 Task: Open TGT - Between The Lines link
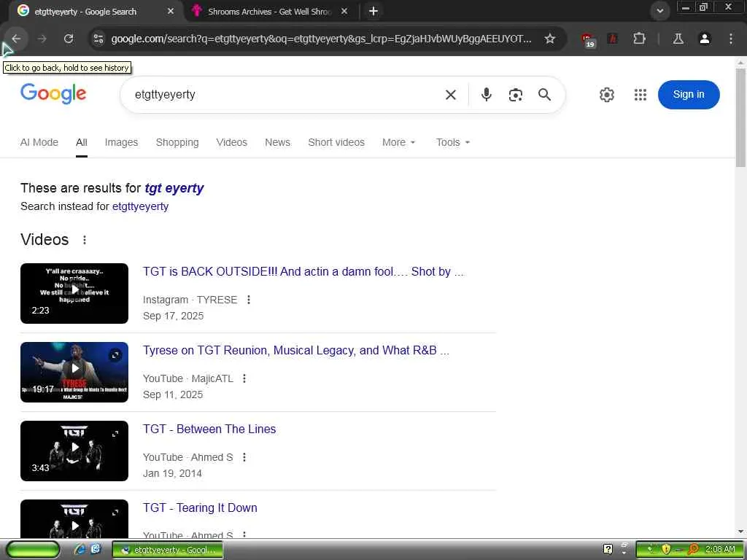209,429
